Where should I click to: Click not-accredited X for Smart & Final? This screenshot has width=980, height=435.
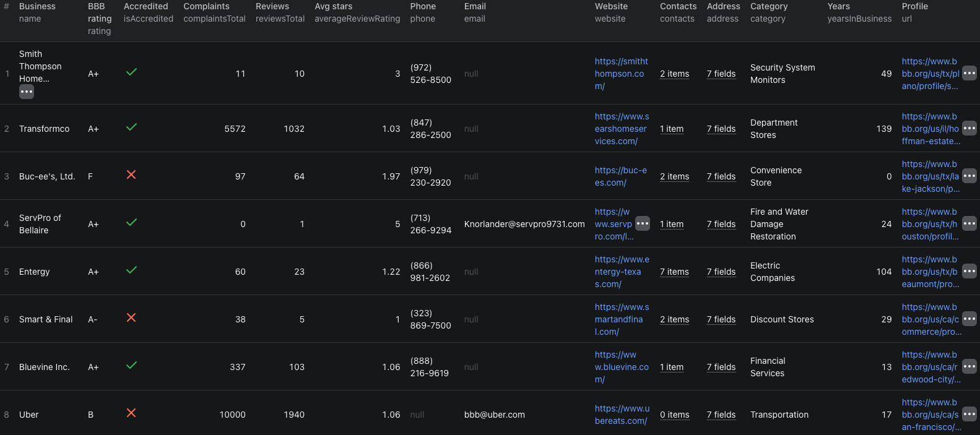131,318
